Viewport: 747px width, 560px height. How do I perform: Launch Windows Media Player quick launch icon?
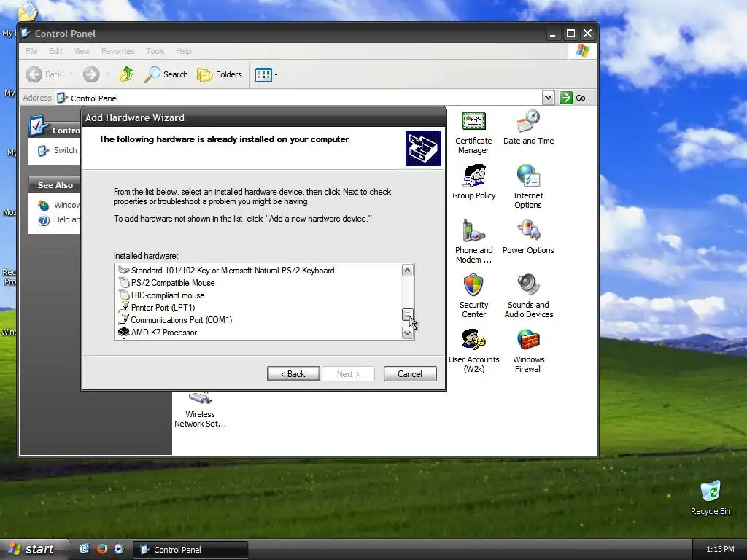point(118,549)
